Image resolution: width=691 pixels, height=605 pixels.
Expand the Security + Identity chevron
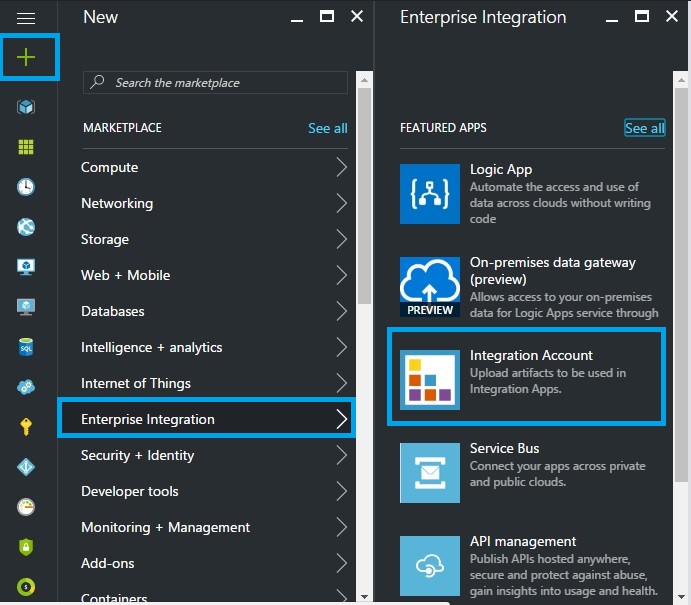point(342,455)
